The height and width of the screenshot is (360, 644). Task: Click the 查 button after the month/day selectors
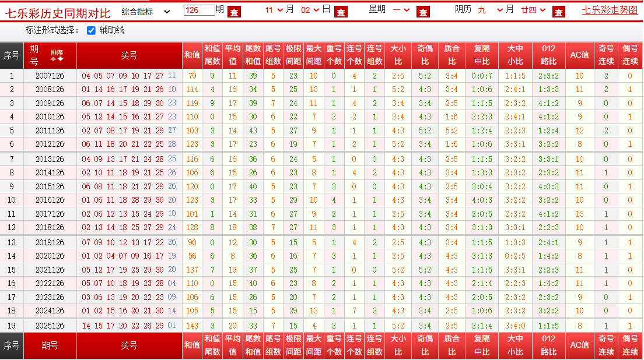tap(341, 12)
